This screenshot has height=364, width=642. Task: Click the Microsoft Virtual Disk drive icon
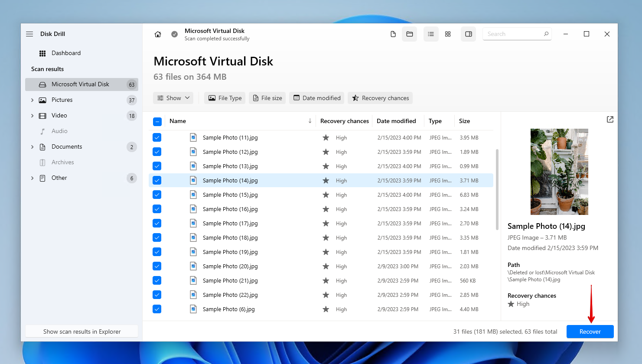42,84
